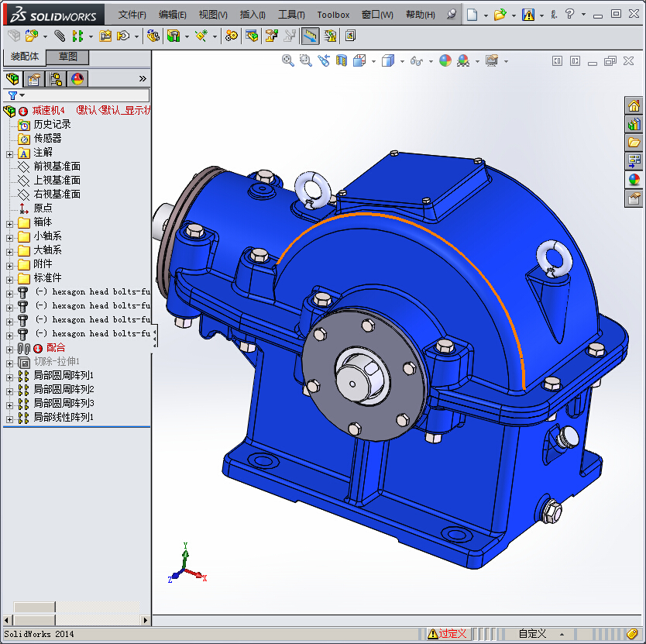Select the Edit Appearance color ball icon

tap(445, 61)
